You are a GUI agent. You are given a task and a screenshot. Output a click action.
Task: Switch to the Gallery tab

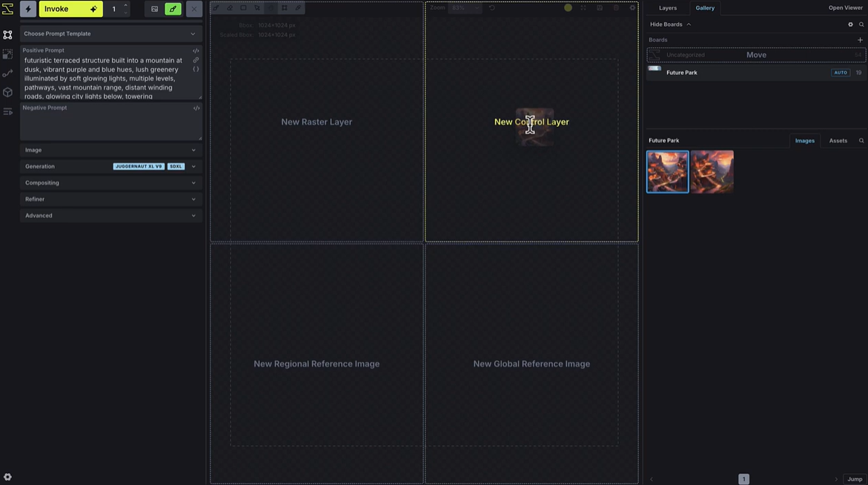point(705,7)
